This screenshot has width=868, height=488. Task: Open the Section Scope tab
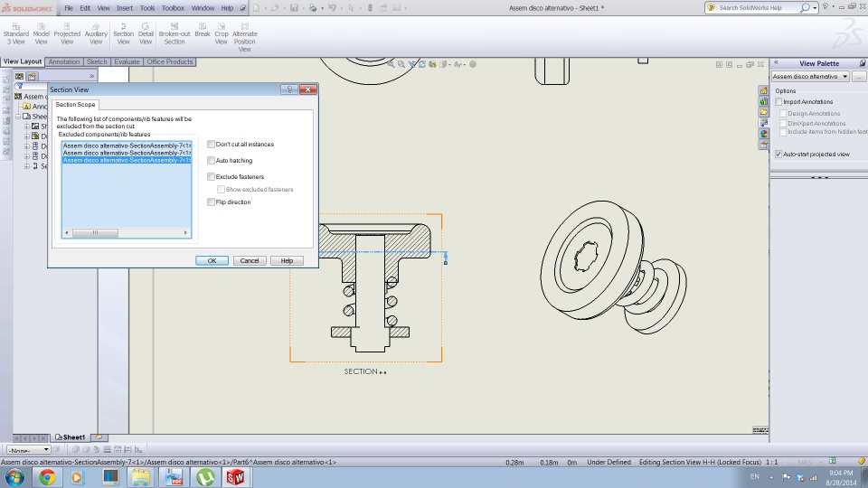click(75, 105)
